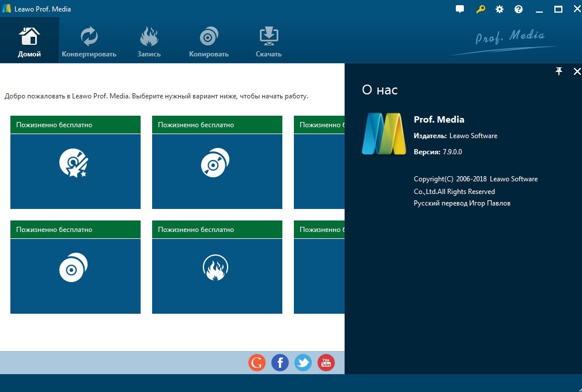The image size is (582, 392).
Task: Open the feedback speech bubble icon
Action: pyautogui.click(x=460, y=9)
